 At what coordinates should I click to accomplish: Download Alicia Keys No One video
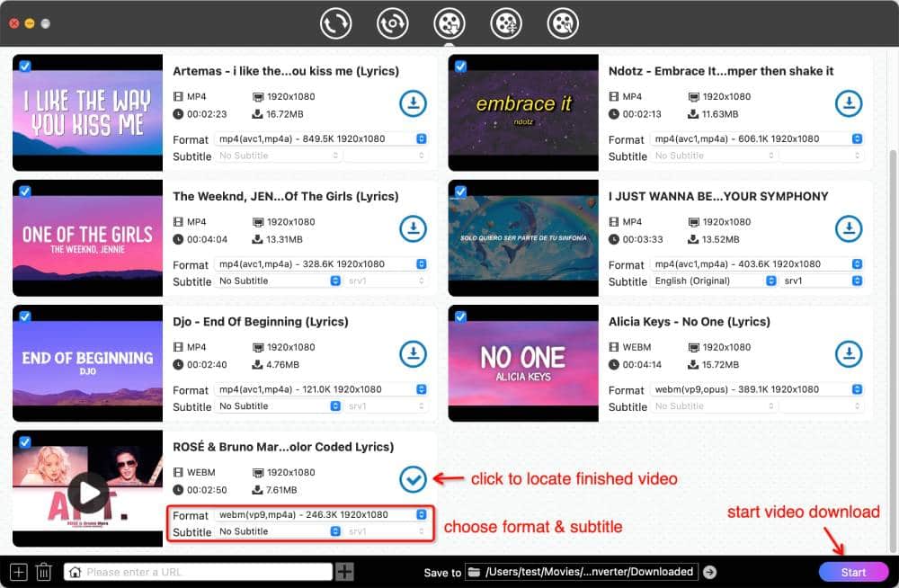[849, 354]
